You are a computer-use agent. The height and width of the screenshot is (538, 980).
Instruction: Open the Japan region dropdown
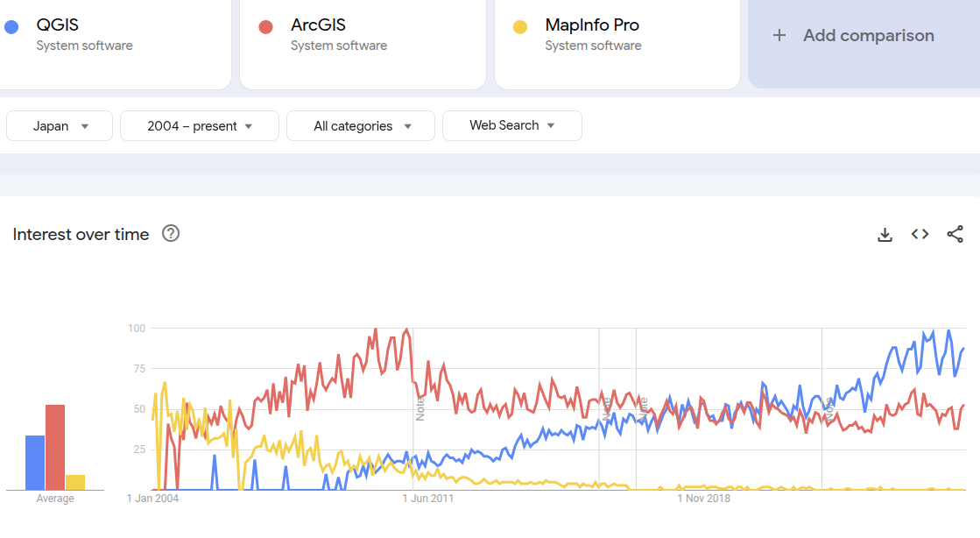[x=59, y=125]
